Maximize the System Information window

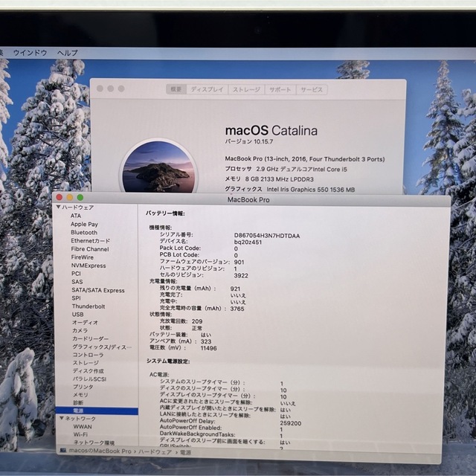pyautogui.click(x=80, y=197)
